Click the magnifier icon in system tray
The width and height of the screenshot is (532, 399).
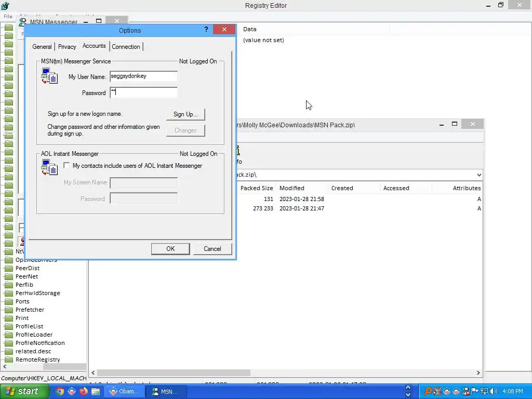click(x=428, y=392)
